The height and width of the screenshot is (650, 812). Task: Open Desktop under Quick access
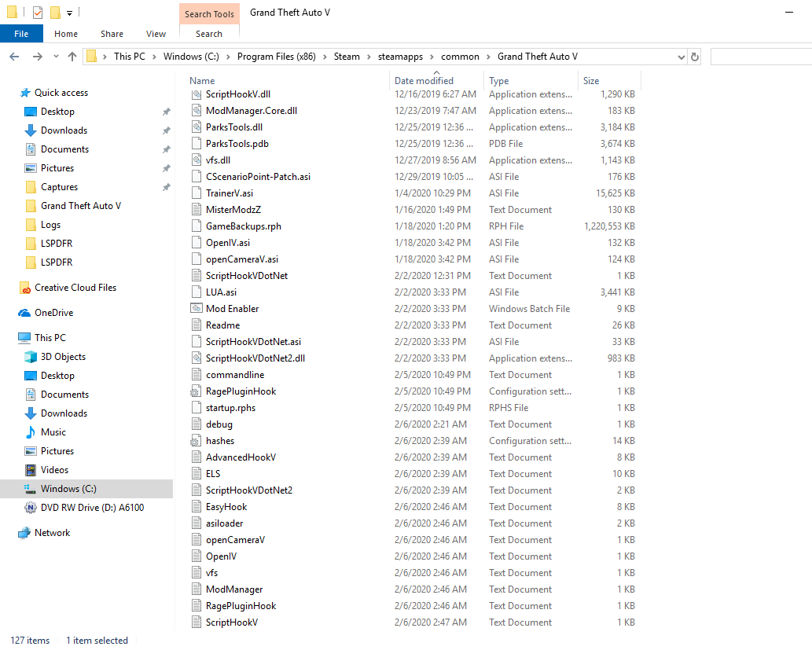point(57,112)
